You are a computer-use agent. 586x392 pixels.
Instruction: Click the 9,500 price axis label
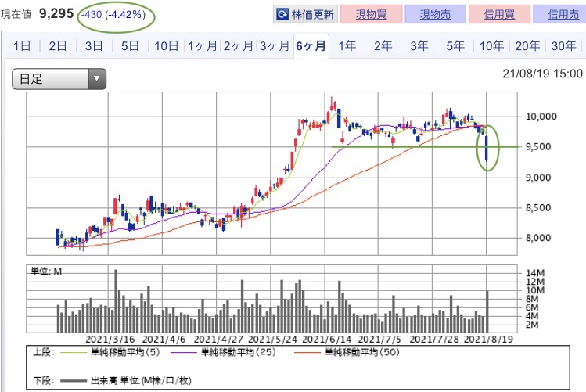point(538,147)
